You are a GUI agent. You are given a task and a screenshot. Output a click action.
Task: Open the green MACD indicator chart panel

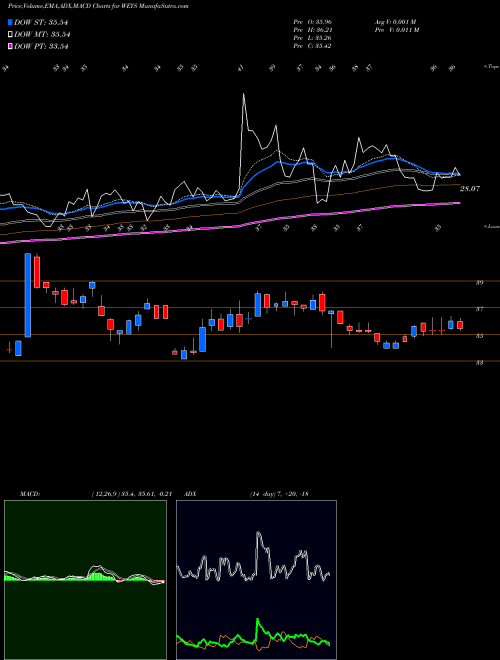[85, 580]
